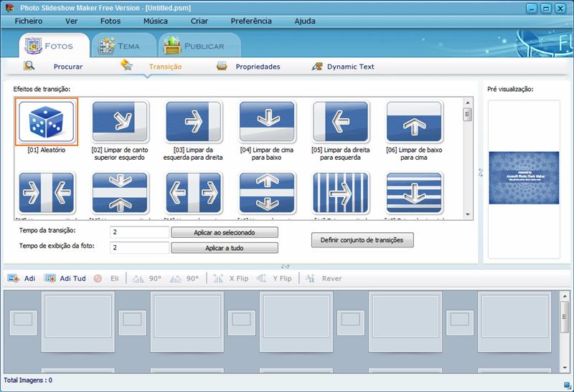The width and height of the screenshot is (574, 392).
Task: Choose Limpar de baixo para cima transition
Action: coord(414,123)
